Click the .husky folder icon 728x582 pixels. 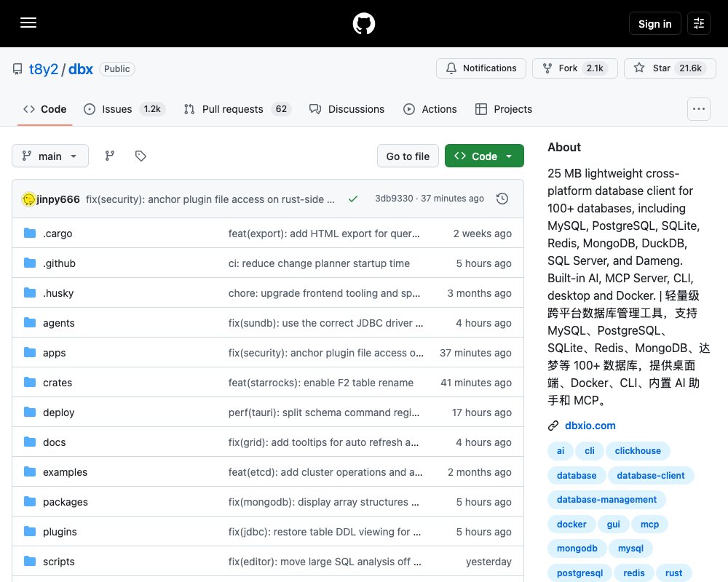(30, 293)
